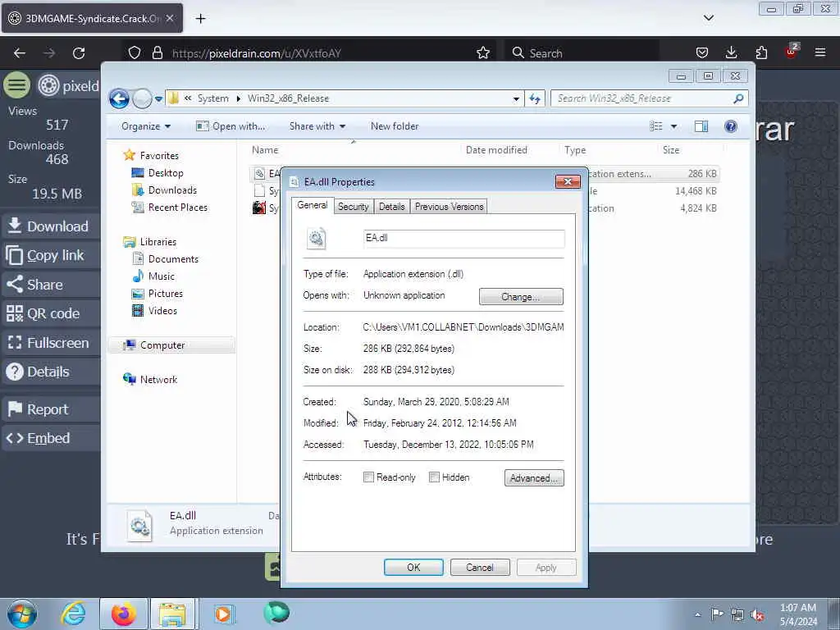Refresh the Explorer folder view
The image size is (840, 630).
pyautogui.click(x=535, y=98)
